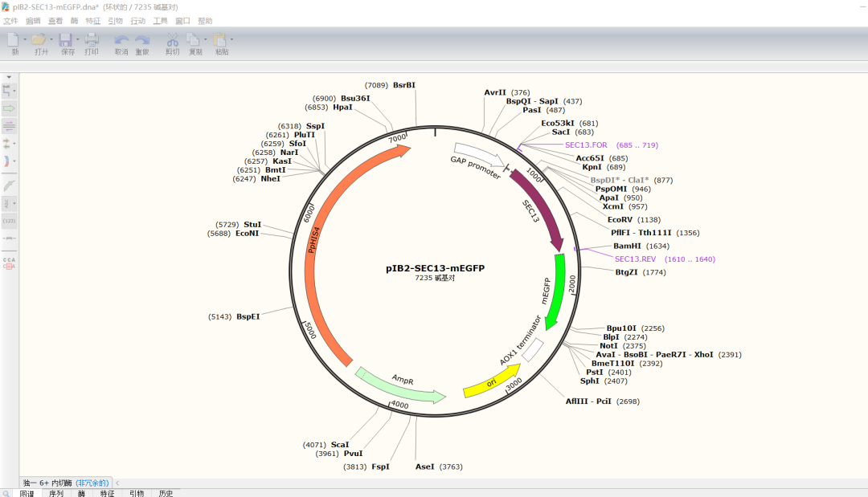Collapse the side toolbar top arrow
This screenshot has width=868, height=497.
tap(9, 77)
